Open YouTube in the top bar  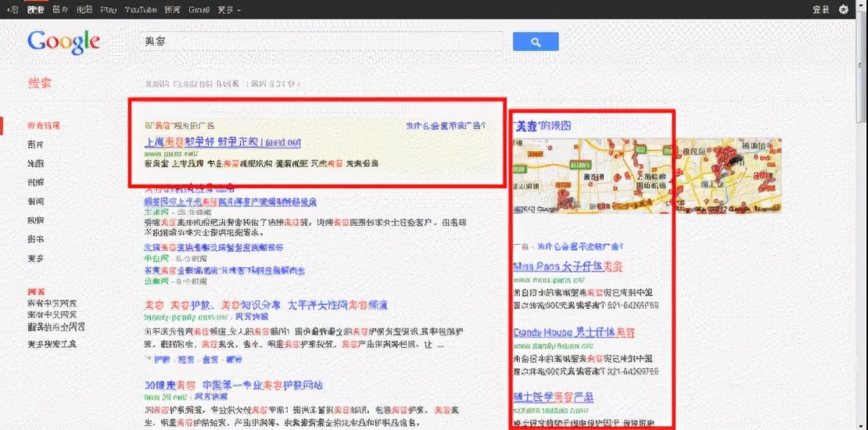coord(141,10)
